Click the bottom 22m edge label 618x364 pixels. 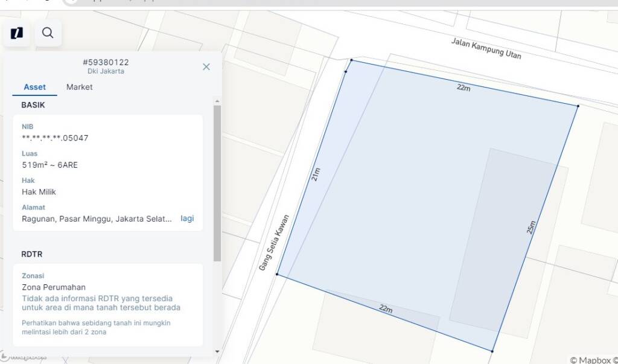386,308
